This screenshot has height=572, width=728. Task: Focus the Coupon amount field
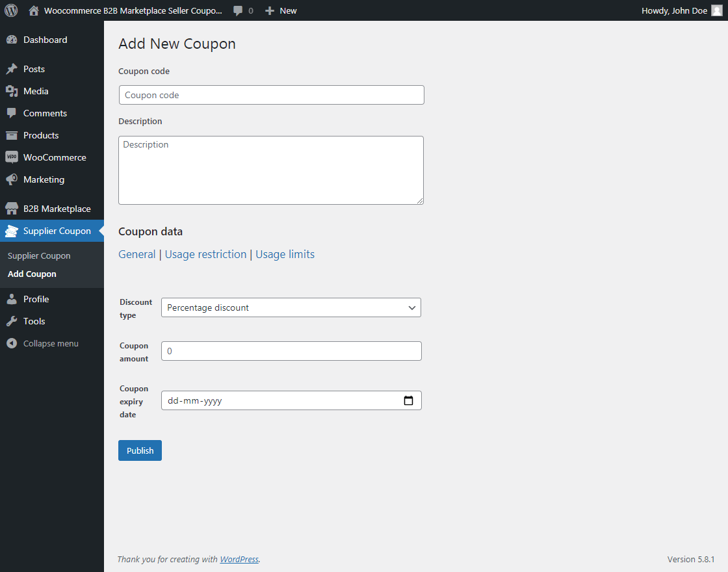(291, 351)
